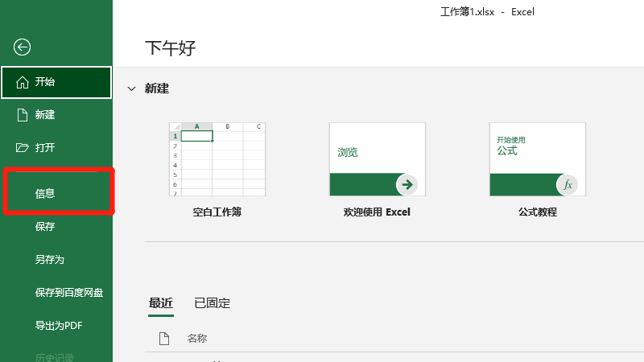Open the 公式教程 template
644x362 pixels.
tap(537, 159)
